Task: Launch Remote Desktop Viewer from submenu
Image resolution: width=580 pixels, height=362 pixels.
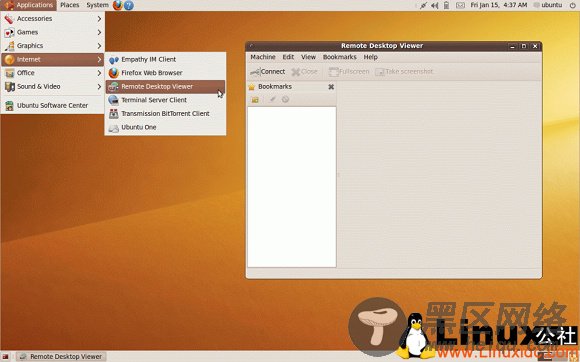Action: (x=165, y=87)
